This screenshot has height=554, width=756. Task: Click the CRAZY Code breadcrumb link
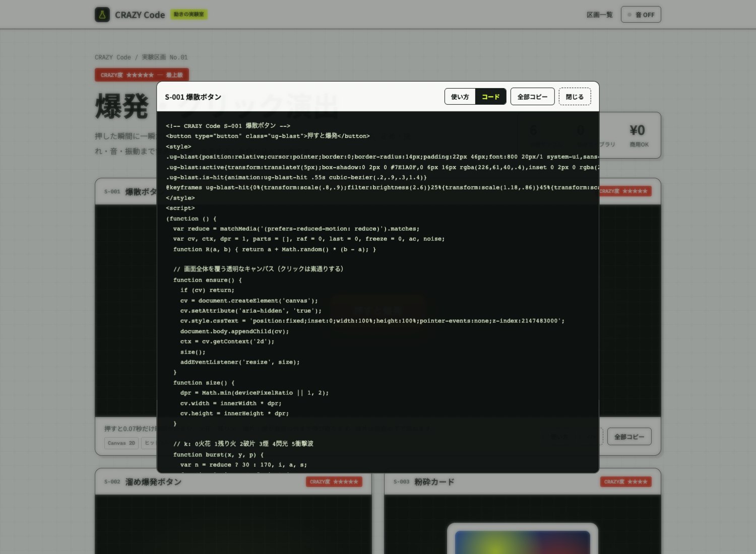[x=112, y=57]
